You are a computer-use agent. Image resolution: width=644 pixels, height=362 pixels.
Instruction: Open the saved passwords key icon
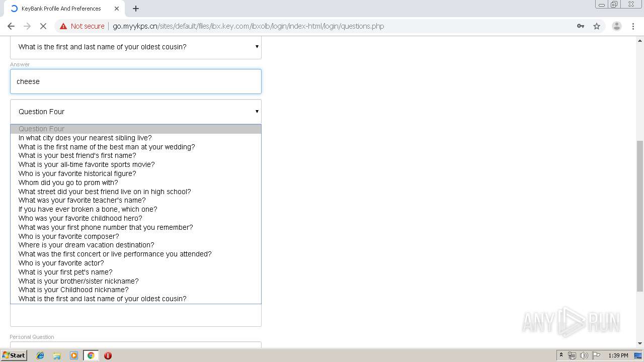pos(581,26)
